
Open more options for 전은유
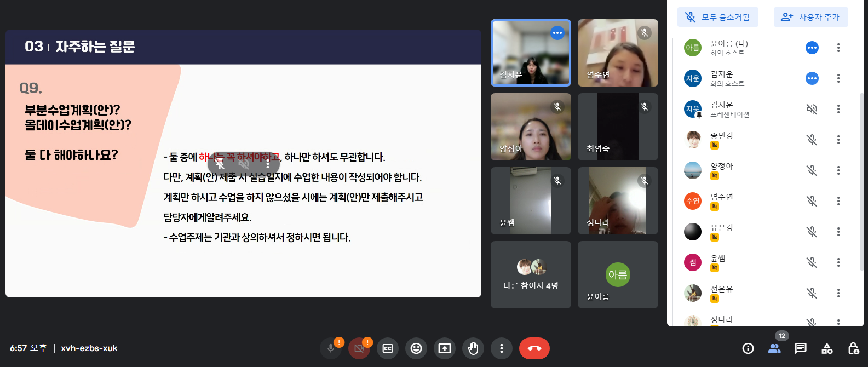(x=838, y=293)
